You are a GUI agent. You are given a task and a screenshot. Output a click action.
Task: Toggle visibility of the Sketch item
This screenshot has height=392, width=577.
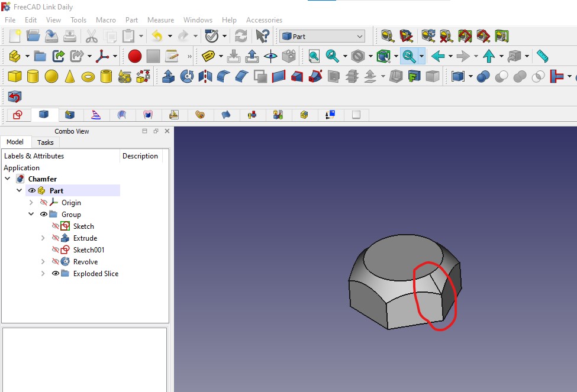pos(55,226)
